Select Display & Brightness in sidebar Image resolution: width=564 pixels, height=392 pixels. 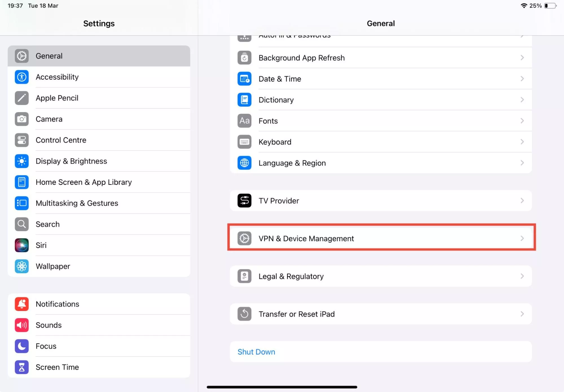pos(71,161)
